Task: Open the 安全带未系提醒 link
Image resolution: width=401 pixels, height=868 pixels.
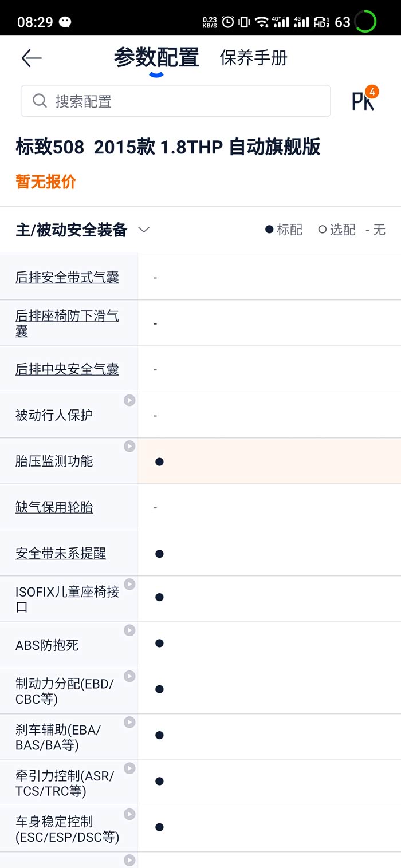Action: [x=61, y=554]
